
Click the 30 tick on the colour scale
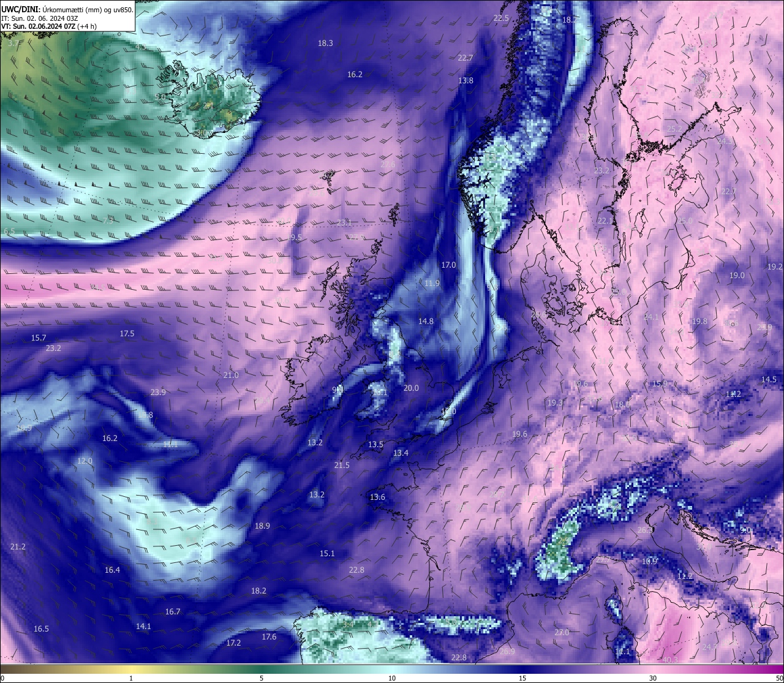tap(653, 678)
